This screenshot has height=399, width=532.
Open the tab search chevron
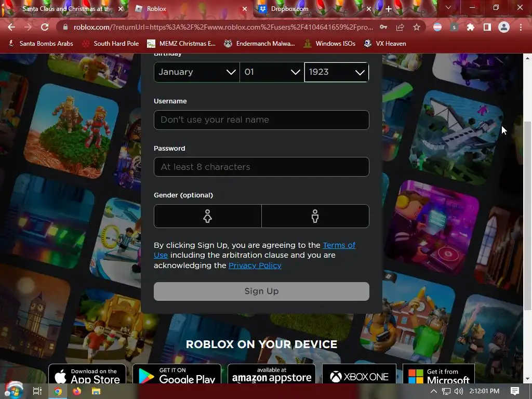(448, 7)
